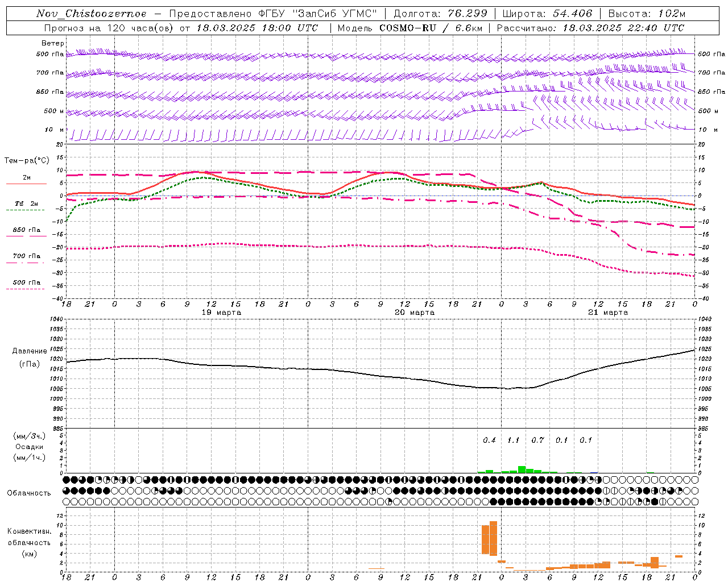The width and height of the screenshot is (728, 582).
Task: Click the Широта: 54.406 value
Action: [x=547, y=14]
